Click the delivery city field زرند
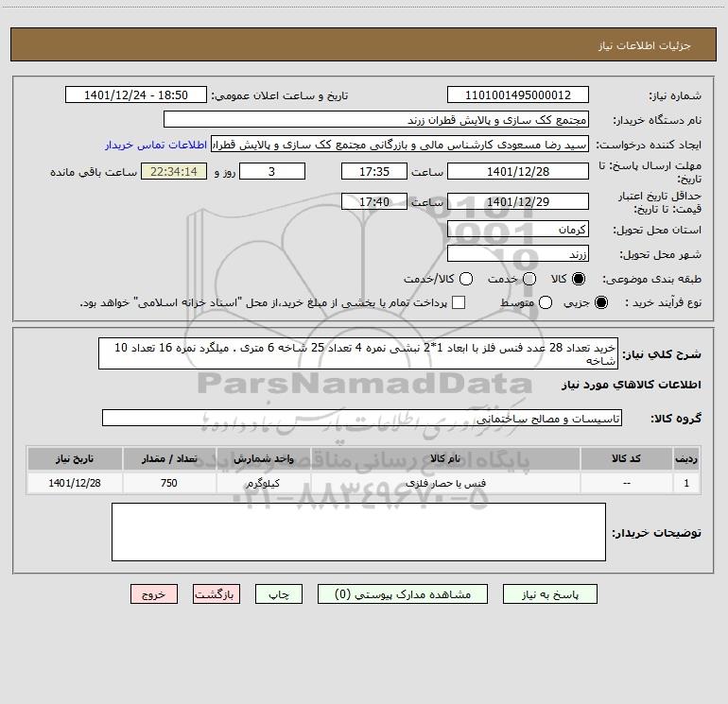The height and width of the screenshot is (704, 728). [518, 253]
